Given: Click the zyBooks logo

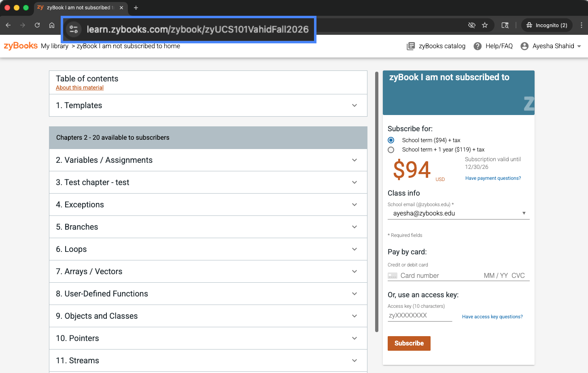Looking at the screenshot, I should click(x=21, y=46).
